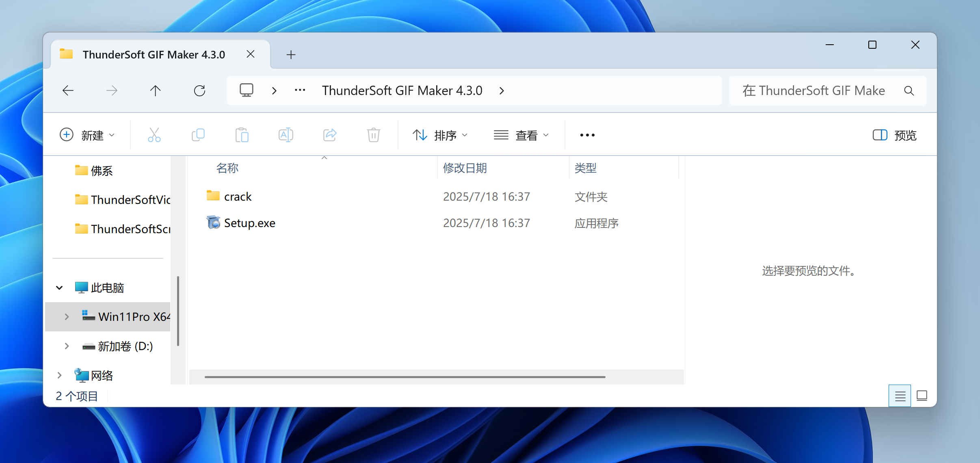Image resolution: width=980 pixels, height=463 pixels.
Task: Select the Setup.exe file
Action: [x=249, y=223]
